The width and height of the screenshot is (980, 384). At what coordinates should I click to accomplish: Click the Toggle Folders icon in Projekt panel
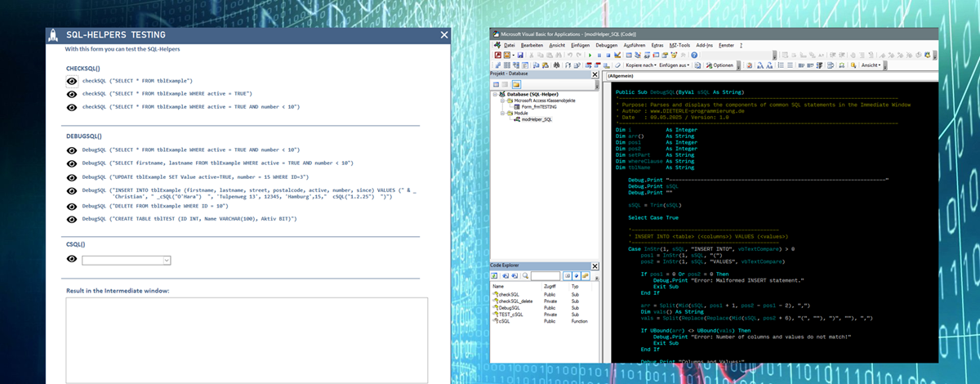[x=517, y=84]
